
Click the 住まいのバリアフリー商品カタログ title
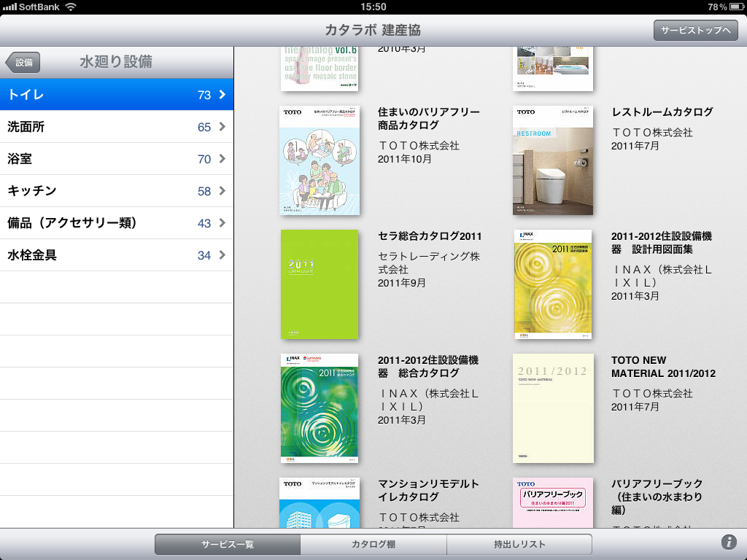(x=429, y=119)
